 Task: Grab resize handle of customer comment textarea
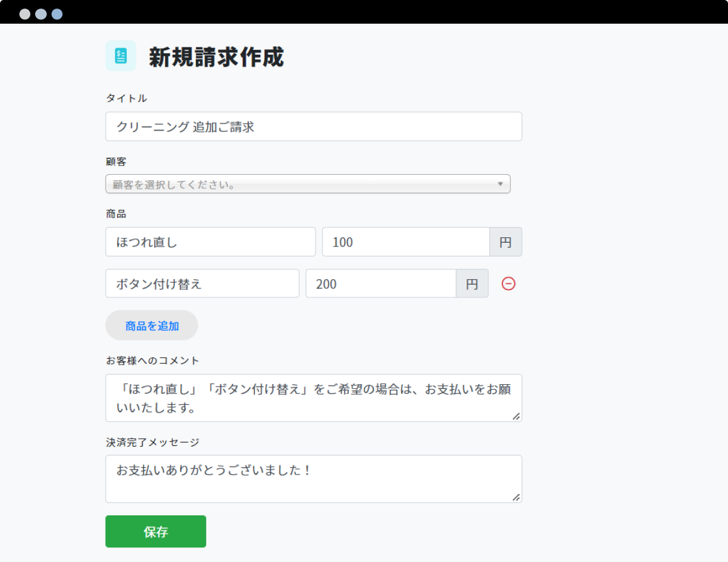(516, 416)
